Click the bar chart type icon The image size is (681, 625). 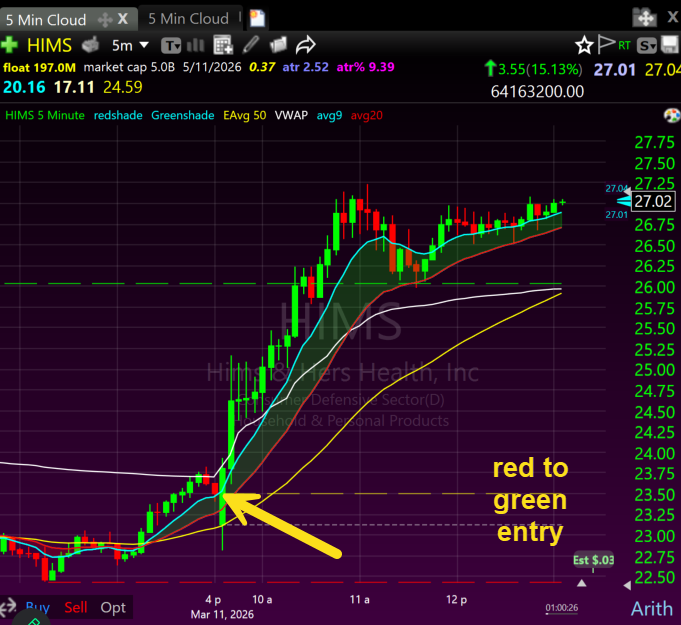(196, 45)
